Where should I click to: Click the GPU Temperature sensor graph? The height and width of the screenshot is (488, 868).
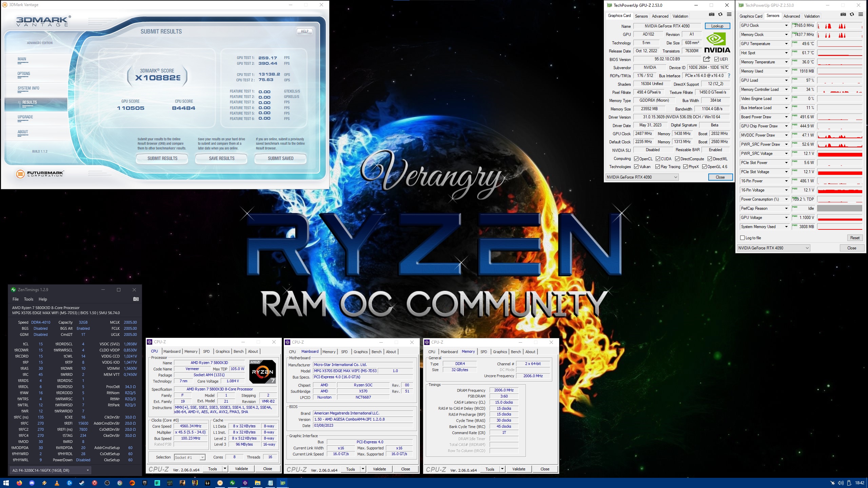click(840, 44)
